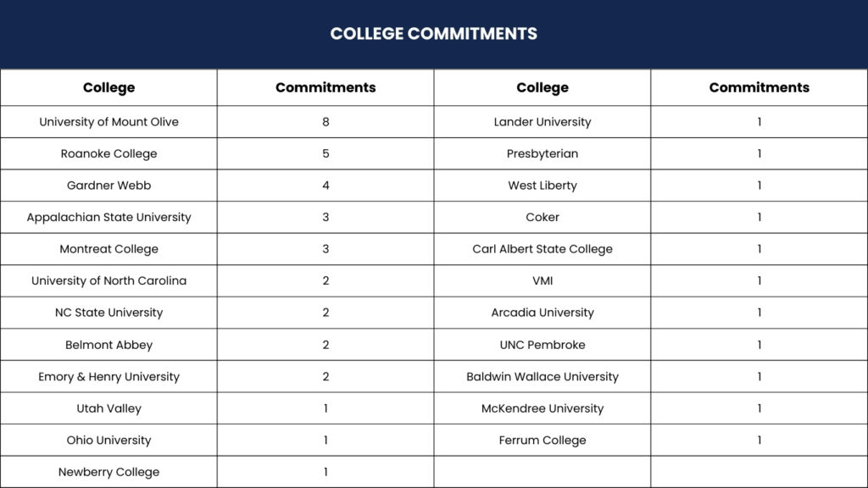The width and height of the screenshot is (868, 488).
Task: Click the Montreat College cell
Action: coord(109,249)
